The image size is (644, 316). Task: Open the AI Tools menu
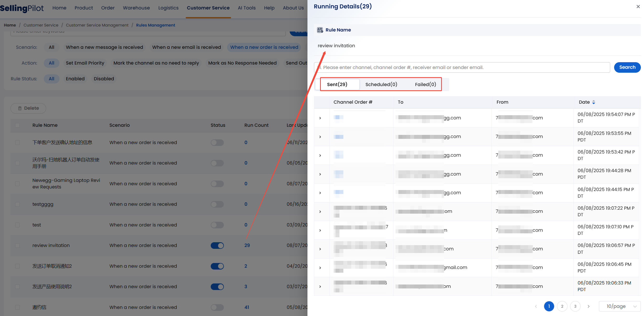[x=247, y=8]
